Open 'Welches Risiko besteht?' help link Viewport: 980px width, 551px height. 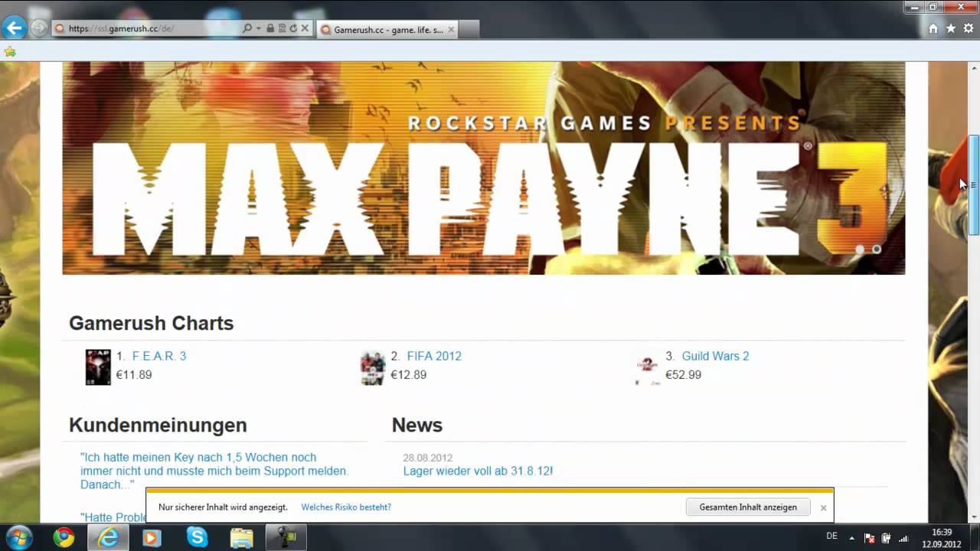(x=346, y=507)
